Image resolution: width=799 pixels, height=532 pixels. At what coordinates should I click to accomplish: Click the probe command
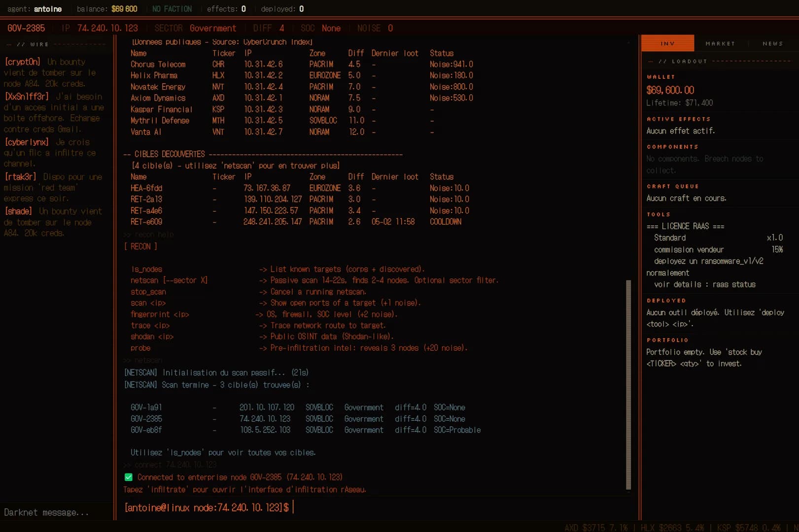140,348
